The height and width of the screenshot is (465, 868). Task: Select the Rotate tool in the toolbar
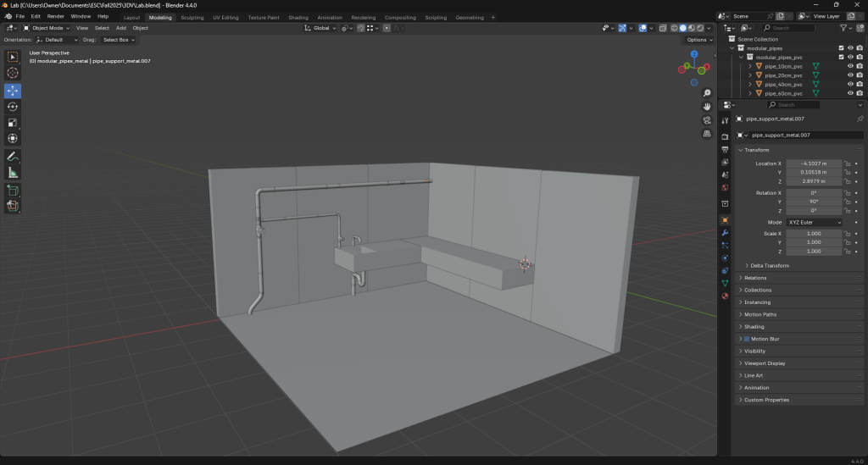point(13,107)
